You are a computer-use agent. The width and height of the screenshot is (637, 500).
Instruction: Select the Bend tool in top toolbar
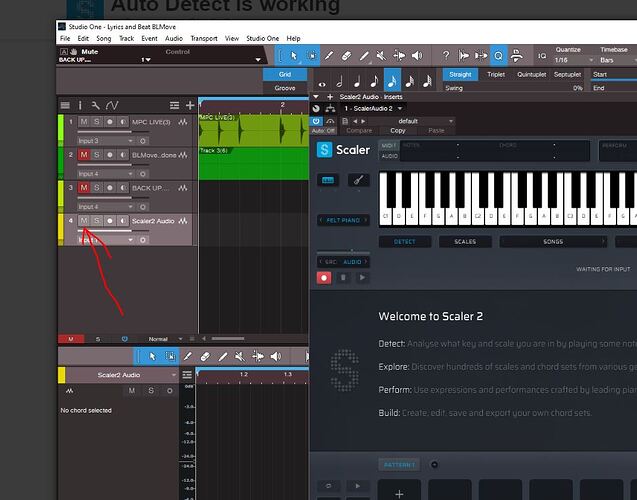[399, 56]
